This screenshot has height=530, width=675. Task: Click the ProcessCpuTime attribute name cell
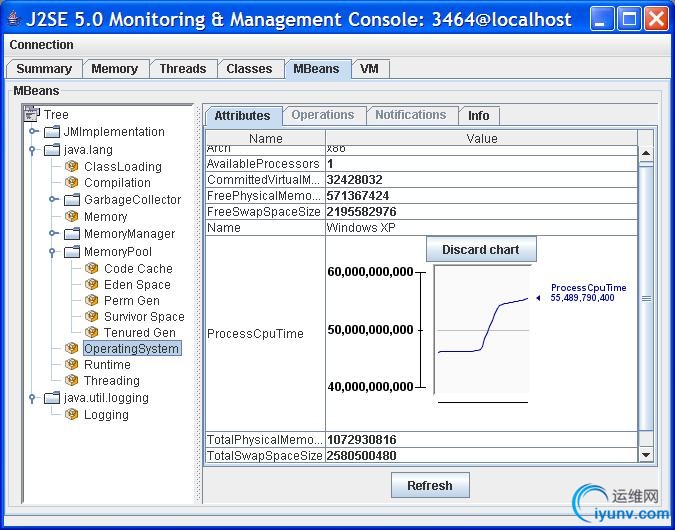click(266, 334)
